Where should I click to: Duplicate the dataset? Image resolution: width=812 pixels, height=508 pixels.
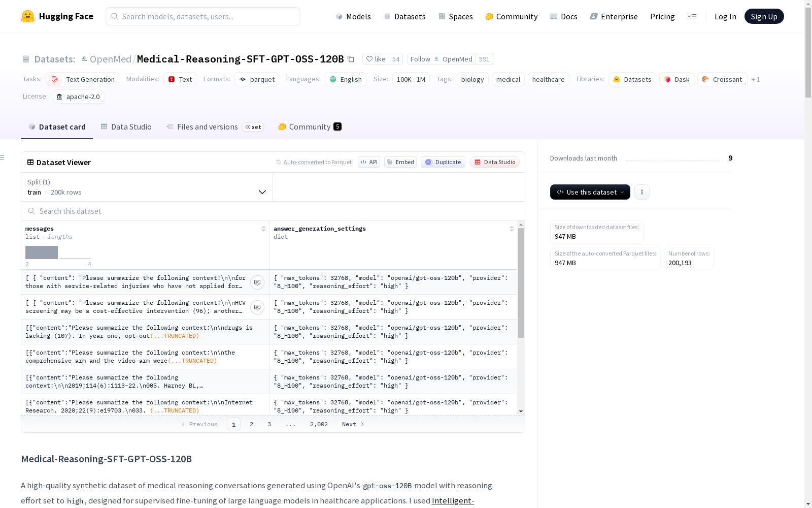[x=443, y=162]
